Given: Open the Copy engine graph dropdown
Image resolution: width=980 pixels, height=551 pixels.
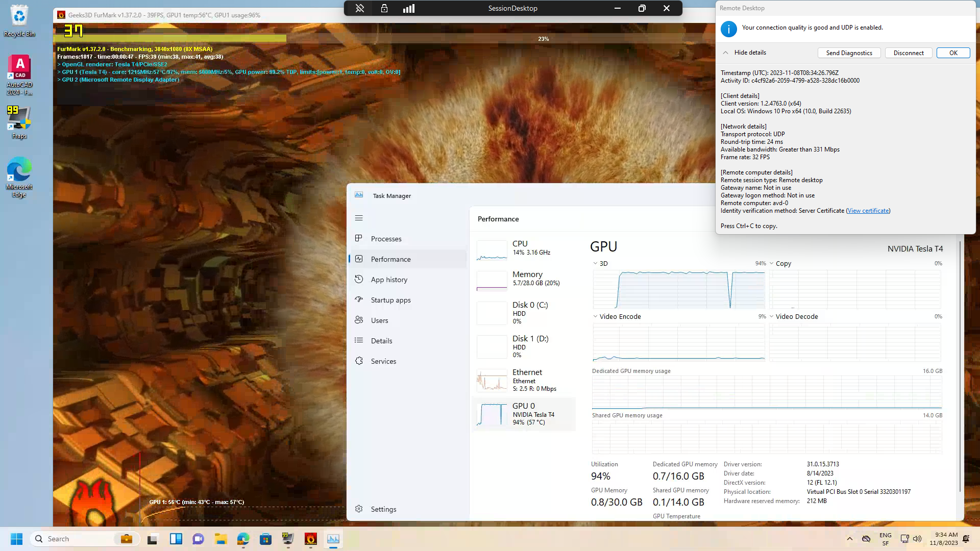Looking at the screenshot, I should (771, 264).
